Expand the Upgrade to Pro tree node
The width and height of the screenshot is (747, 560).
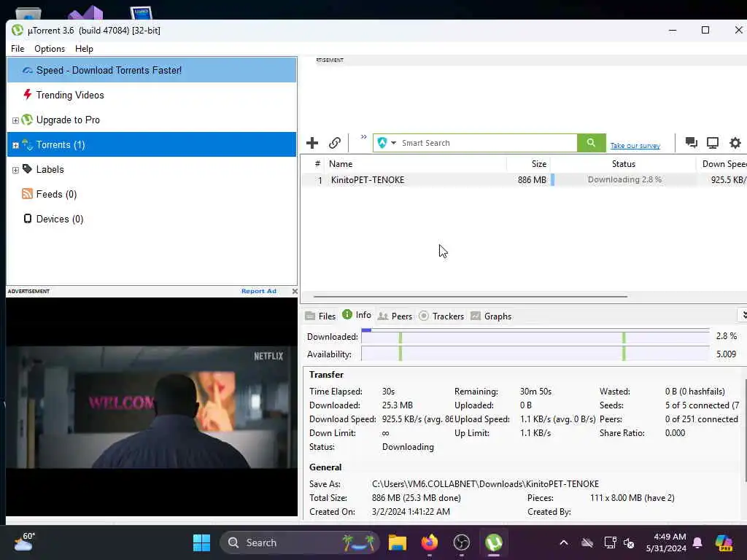pyautogui.click(x=15, y=120)
